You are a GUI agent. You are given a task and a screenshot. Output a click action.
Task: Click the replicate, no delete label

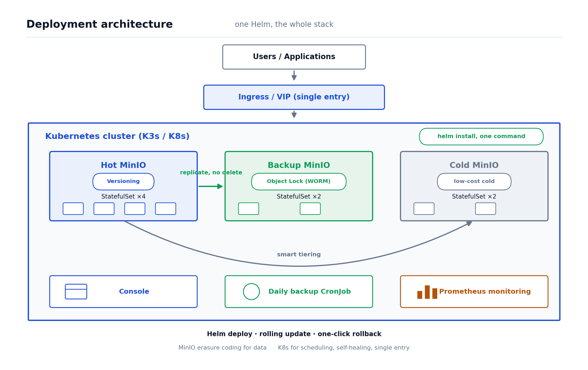211,173
